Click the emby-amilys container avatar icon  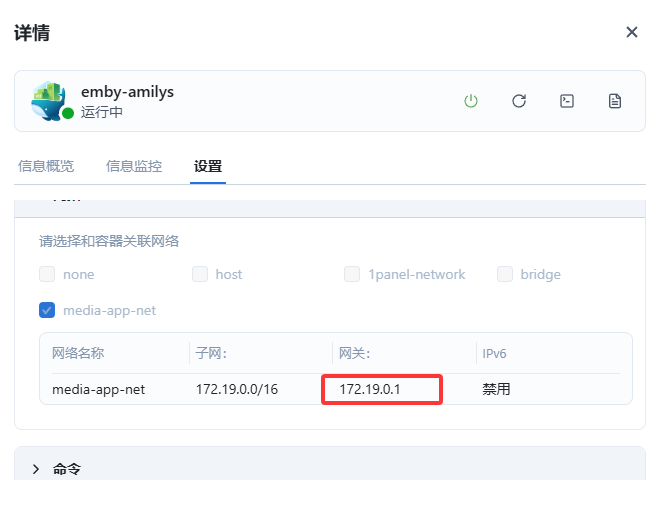(x=48, y=100)
